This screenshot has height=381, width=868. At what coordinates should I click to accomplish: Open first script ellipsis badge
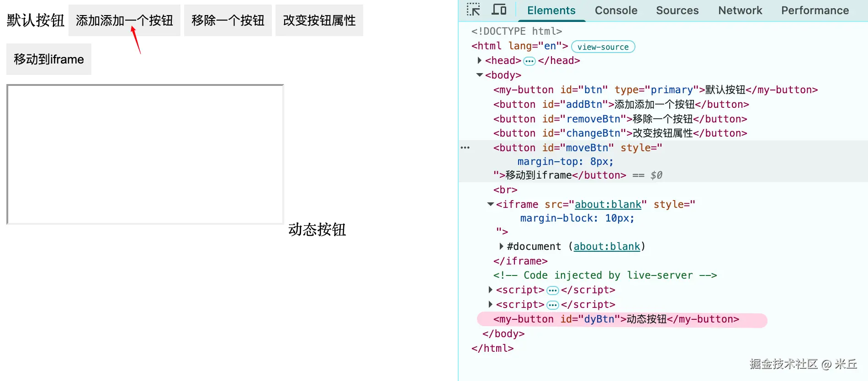coord(553,291)
